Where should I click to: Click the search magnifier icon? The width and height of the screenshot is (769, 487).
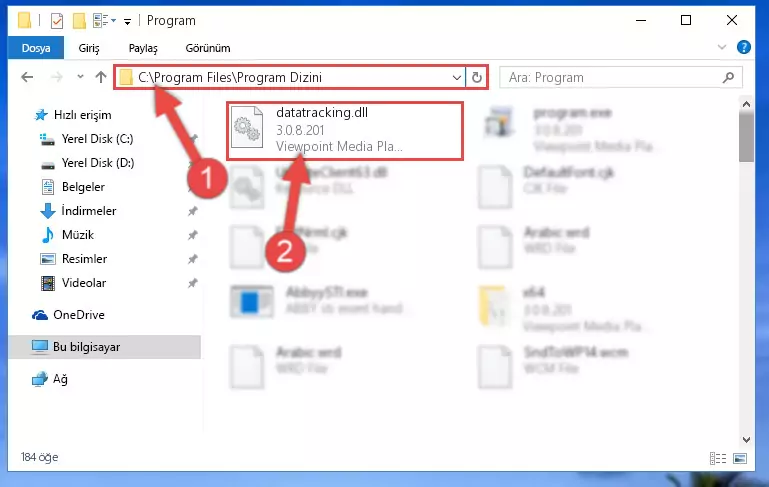(728, 77)
